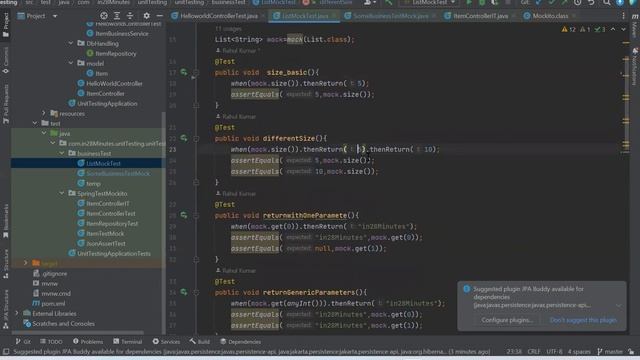Click the master branch widget

[610, 351]
